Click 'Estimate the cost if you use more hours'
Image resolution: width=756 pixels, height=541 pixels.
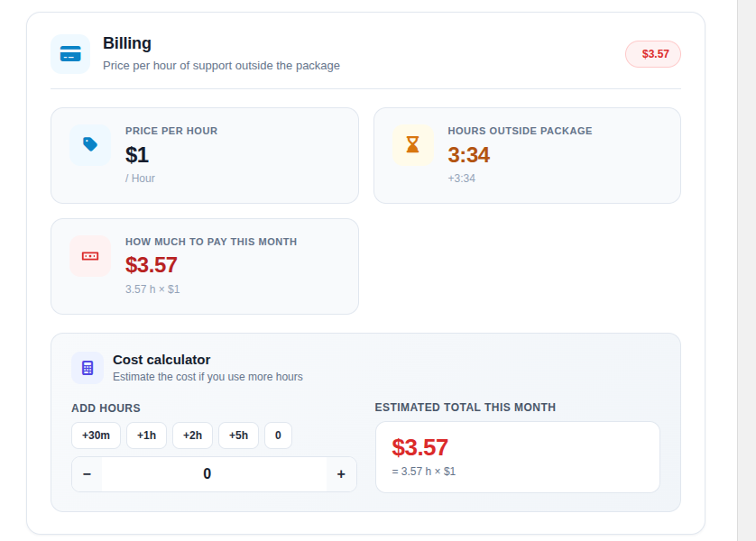click(207, 377)
